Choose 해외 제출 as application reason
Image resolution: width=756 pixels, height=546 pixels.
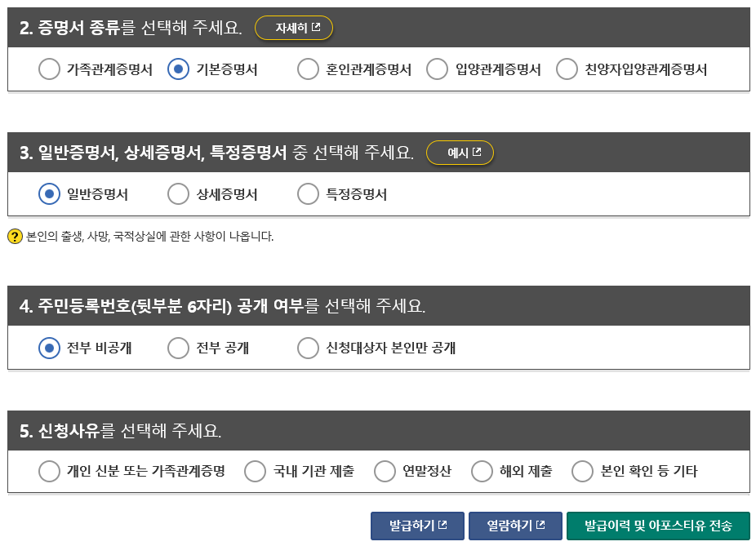click(483, 471)
